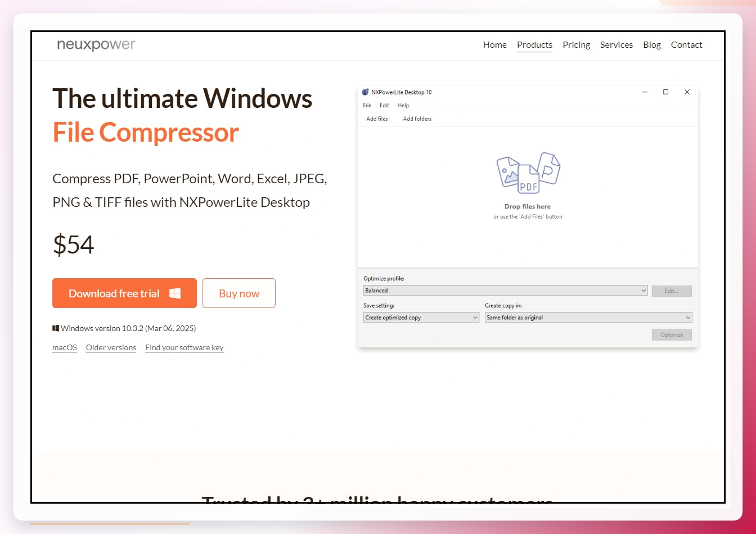This screenshot has height=534, width=756.
Task: Click the 'NXPowerLite Desktop 10' window title
Action: pos(402,92)
